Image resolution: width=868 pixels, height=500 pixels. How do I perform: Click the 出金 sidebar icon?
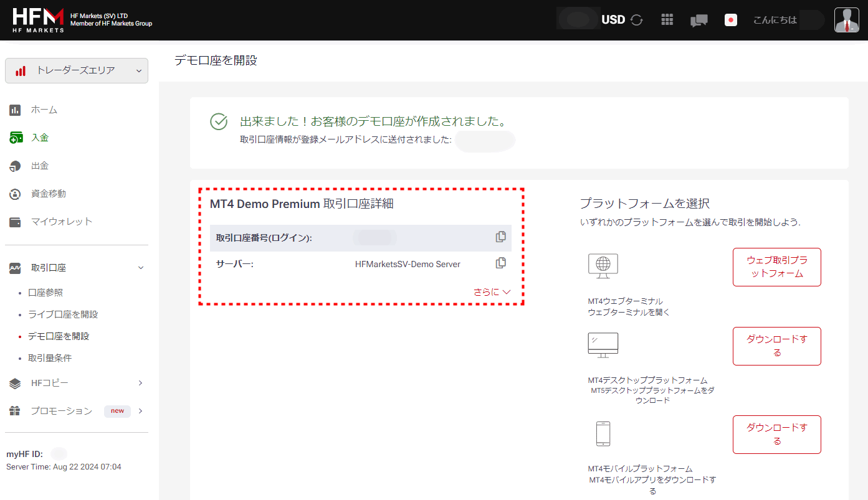[x=16, y=166]
